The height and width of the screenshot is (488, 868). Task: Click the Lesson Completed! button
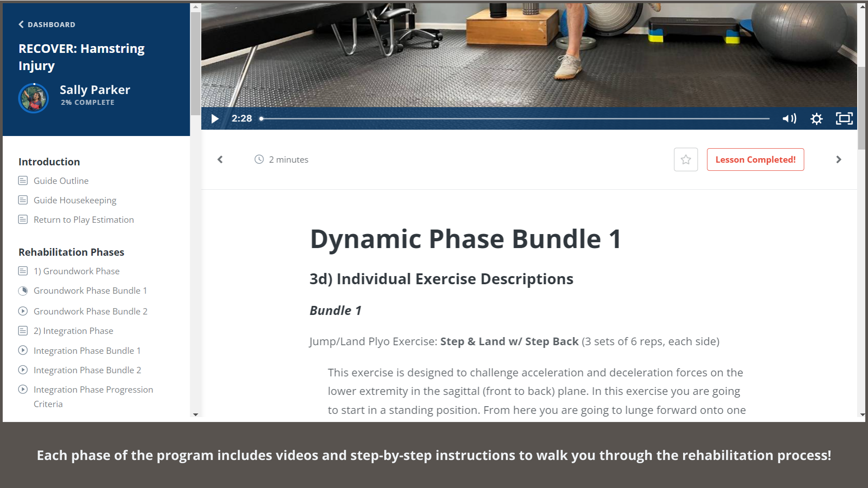[755, 160]
